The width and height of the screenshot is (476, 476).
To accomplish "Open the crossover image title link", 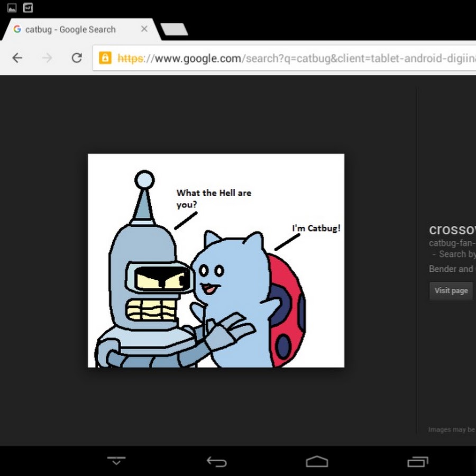I will 452,230.
